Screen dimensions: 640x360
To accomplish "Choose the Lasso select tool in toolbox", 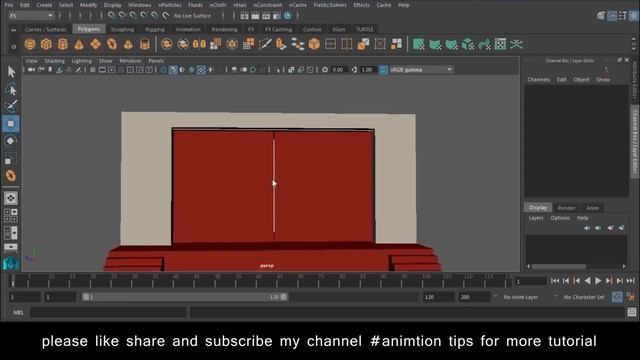I will 11,89.
